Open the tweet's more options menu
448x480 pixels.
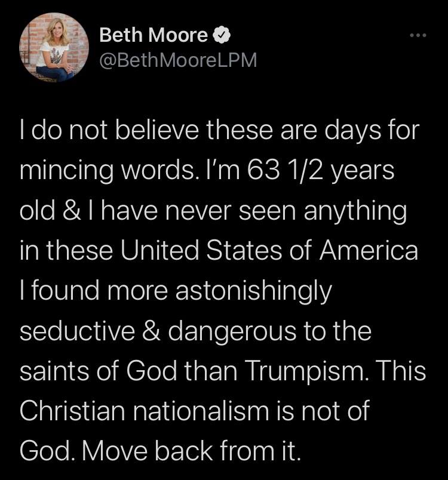(418, 36)
